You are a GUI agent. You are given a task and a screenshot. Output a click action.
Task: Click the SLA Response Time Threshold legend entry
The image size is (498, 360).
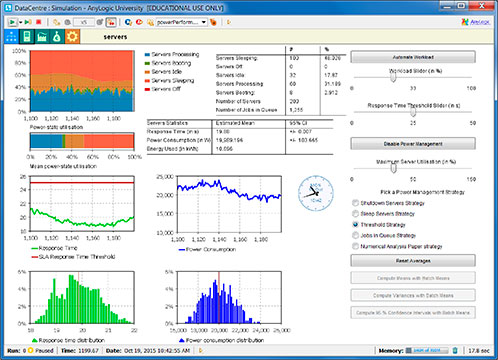click(73, 257)
